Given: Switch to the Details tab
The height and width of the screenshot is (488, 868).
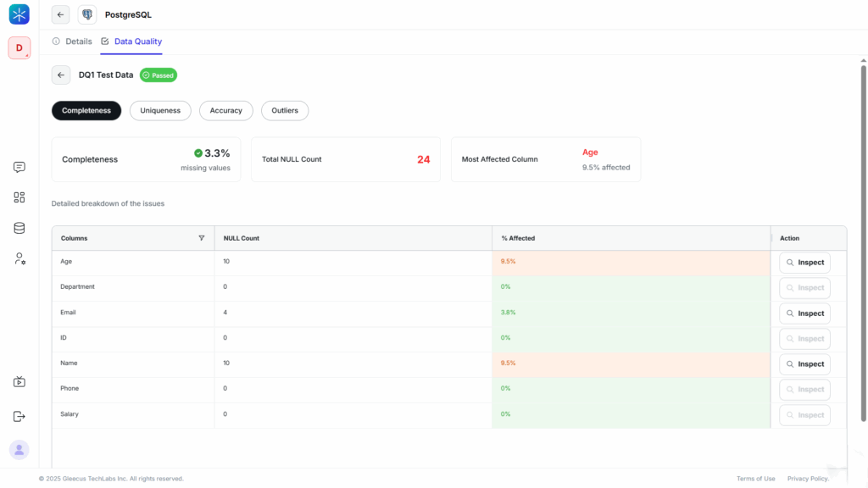Looking at the screenshot, I should 72,42.
